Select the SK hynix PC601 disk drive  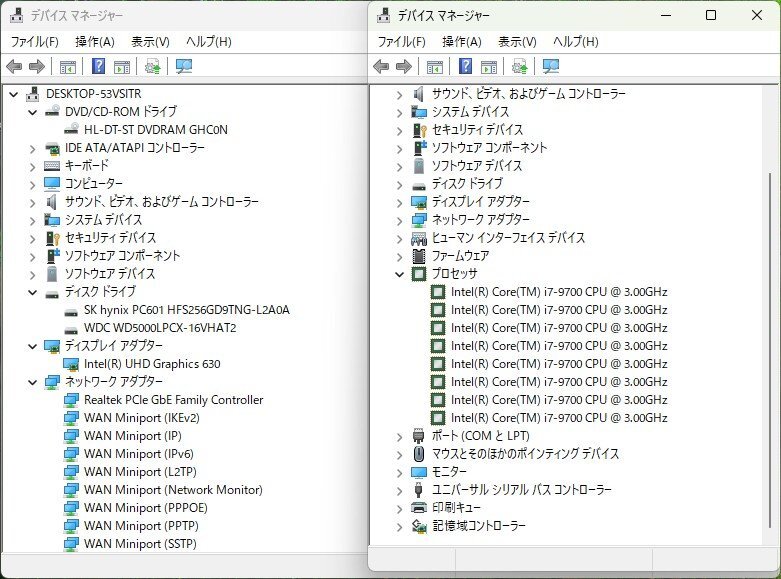186,310
